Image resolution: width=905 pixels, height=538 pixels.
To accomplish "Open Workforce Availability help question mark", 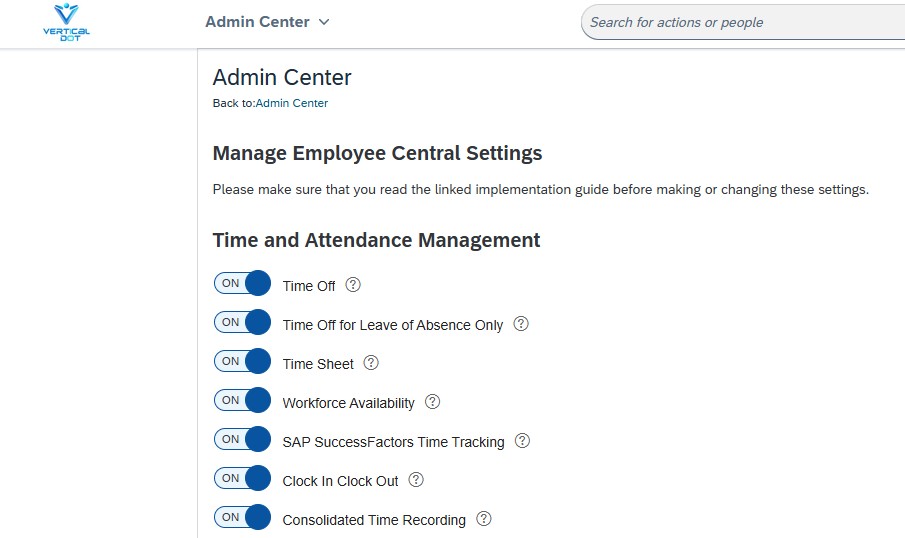I will click(432, 402).
